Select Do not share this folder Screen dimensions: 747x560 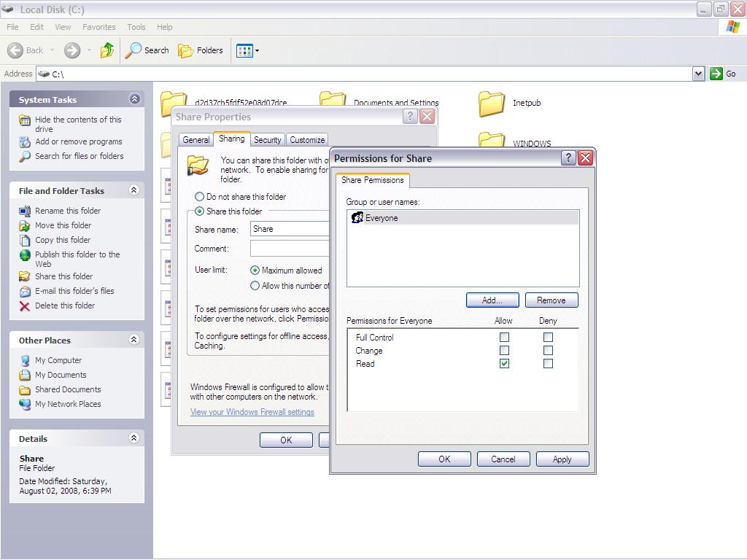(x=199, y=197)
